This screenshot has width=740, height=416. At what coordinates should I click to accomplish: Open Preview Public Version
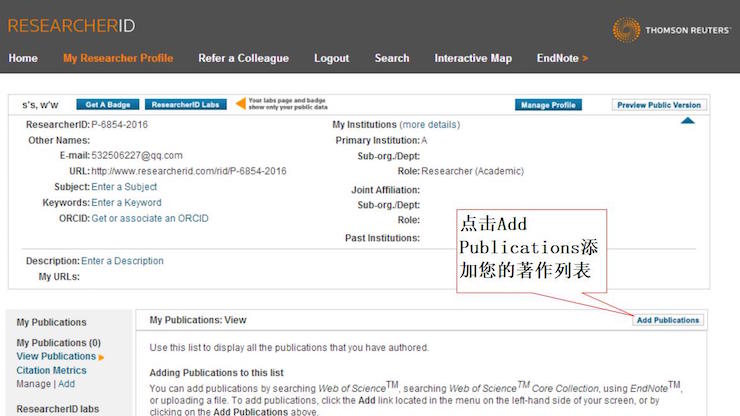pyautogui.click(x=658, y=105)
